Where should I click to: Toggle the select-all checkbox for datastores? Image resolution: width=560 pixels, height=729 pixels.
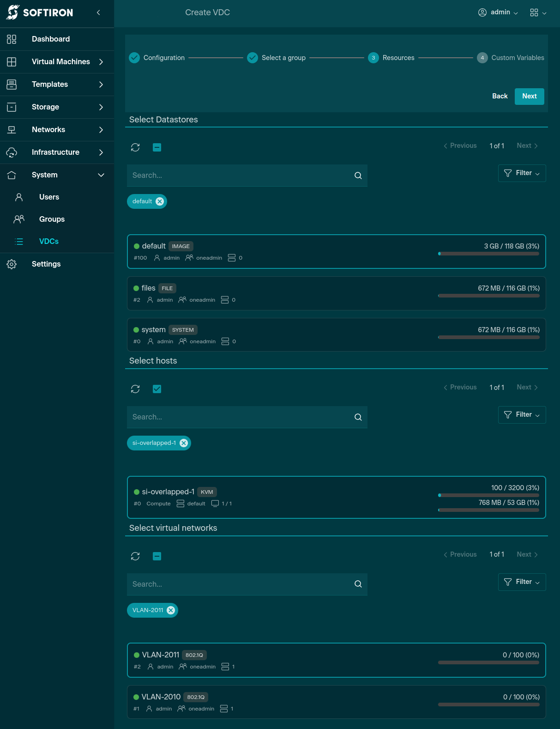(x=157, y=147)
